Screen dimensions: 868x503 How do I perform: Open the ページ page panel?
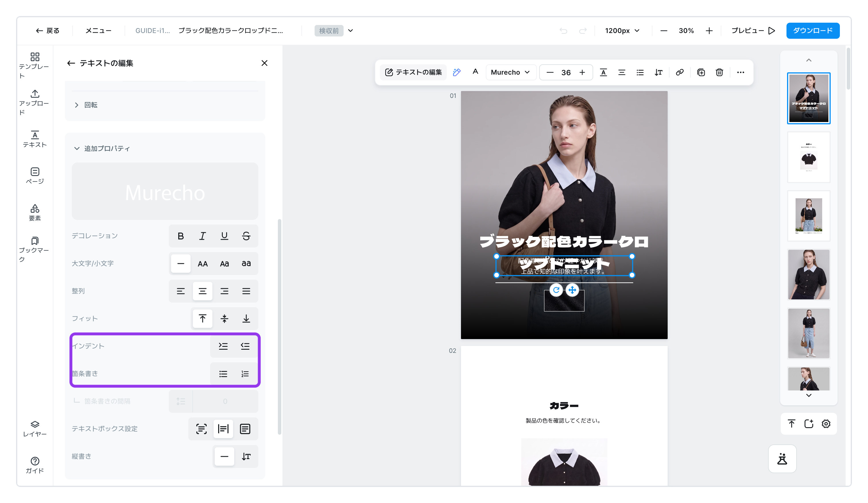click(34, 176)
